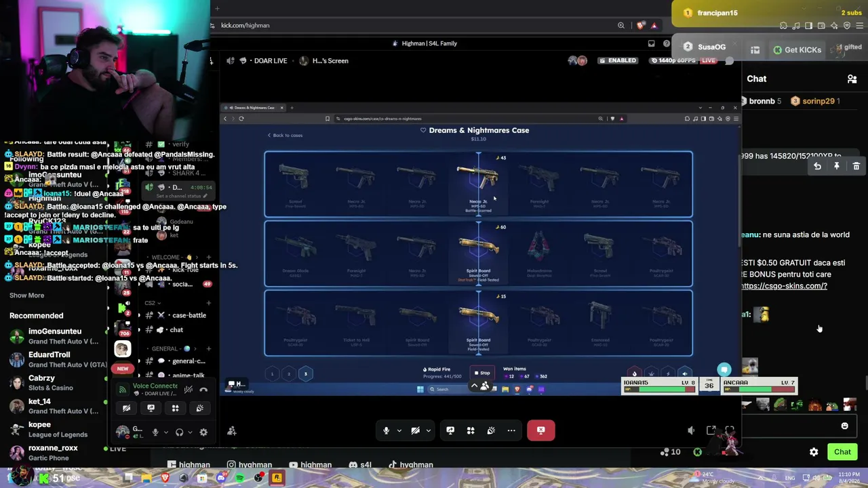Viewport: 868px width, 488px height.
Task: Select the chat channel under CS2
Action: pos(175,330)
